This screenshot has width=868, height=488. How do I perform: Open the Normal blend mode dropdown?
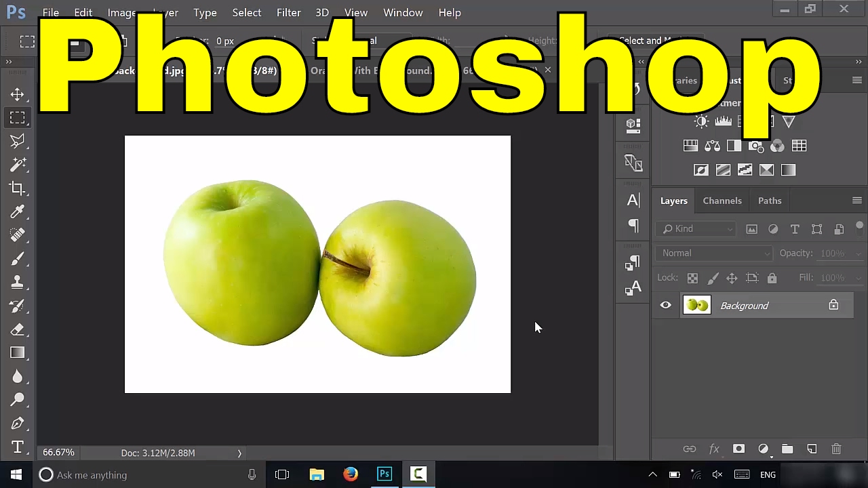(714, 253)
